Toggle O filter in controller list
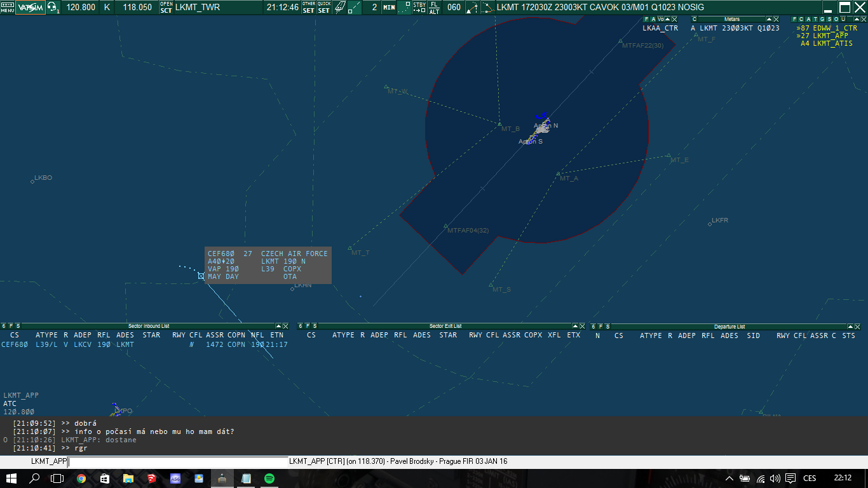 (836, 19)
